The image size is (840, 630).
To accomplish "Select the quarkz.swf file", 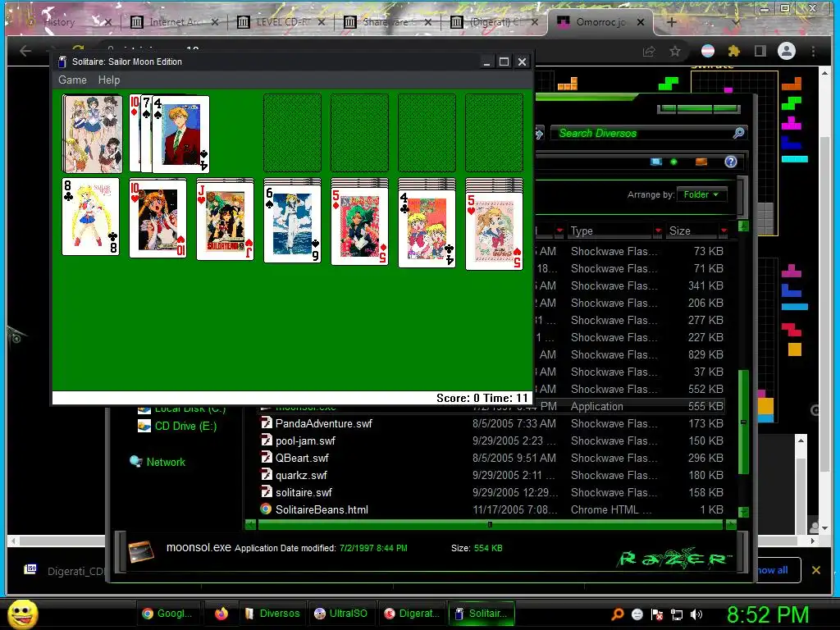I will click(x=301, y=475).
